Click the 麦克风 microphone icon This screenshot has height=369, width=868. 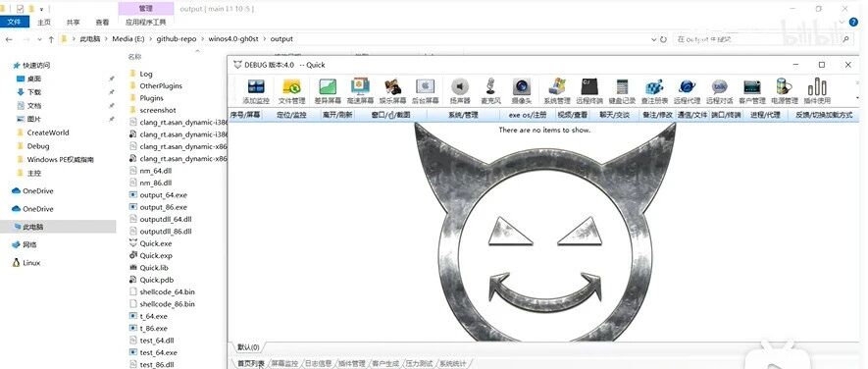(x=490, y=91)
